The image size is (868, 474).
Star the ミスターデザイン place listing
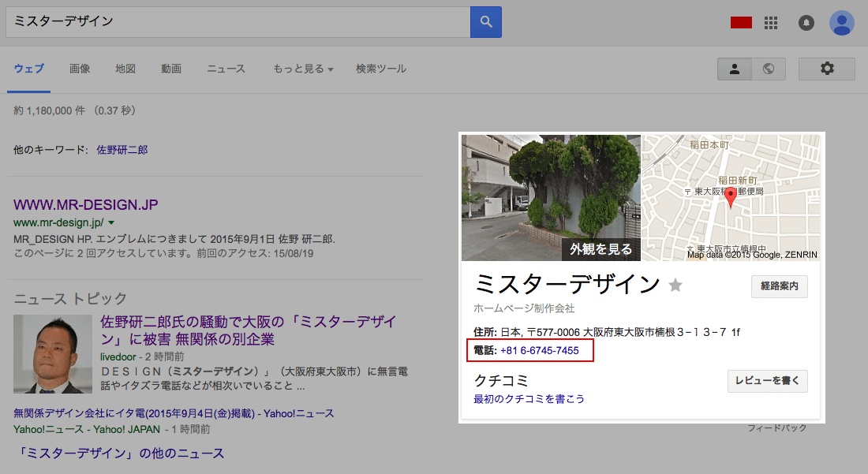tap(675, 286)
